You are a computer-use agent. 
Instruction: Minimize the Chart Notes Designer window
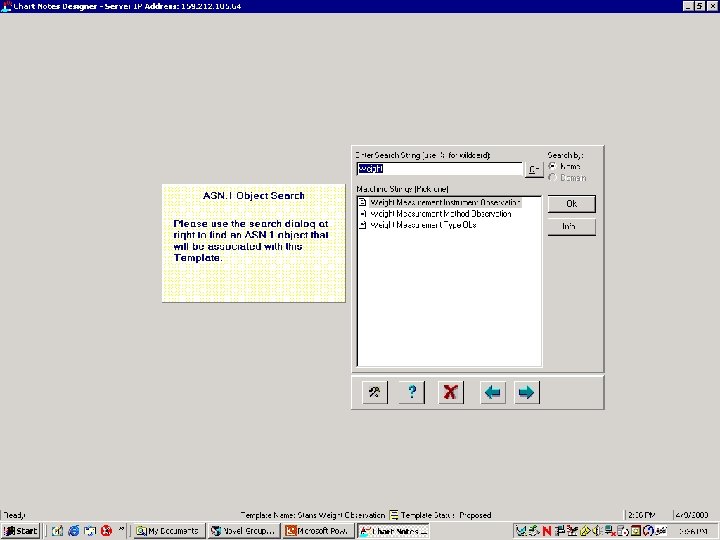688,6
